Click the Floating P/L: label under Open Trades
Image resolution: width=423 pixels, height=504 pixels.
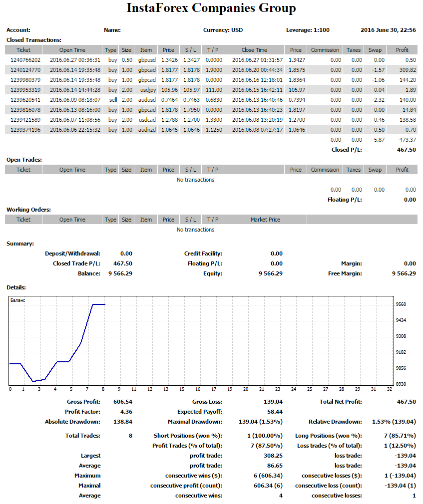(x=345, y=199)
